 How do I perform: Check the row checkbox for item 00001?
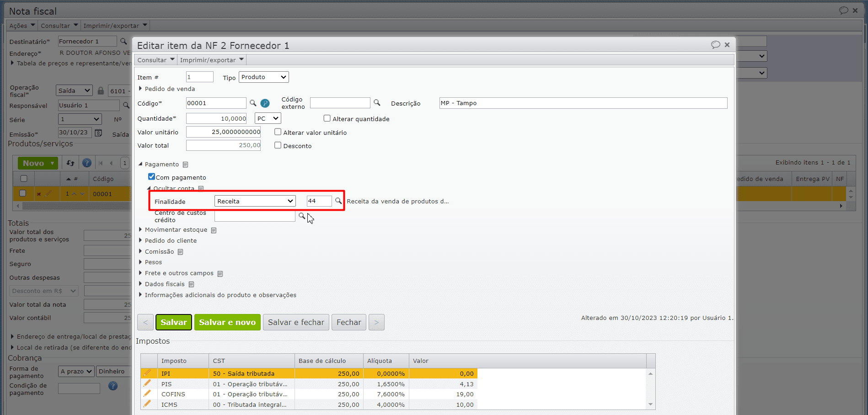tap(22, 193)
